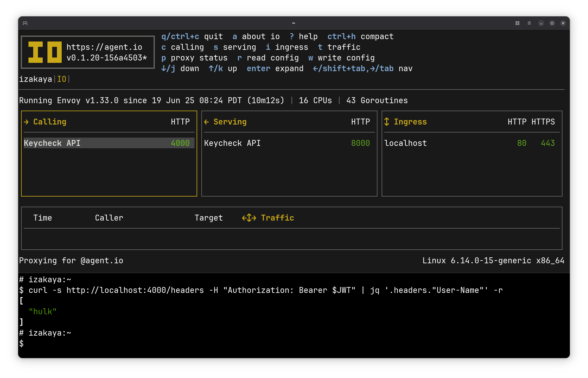This screenshot has height=378, width=588.
Task: Click the 'w write config' shortcut hint
Action: (342, 58)
